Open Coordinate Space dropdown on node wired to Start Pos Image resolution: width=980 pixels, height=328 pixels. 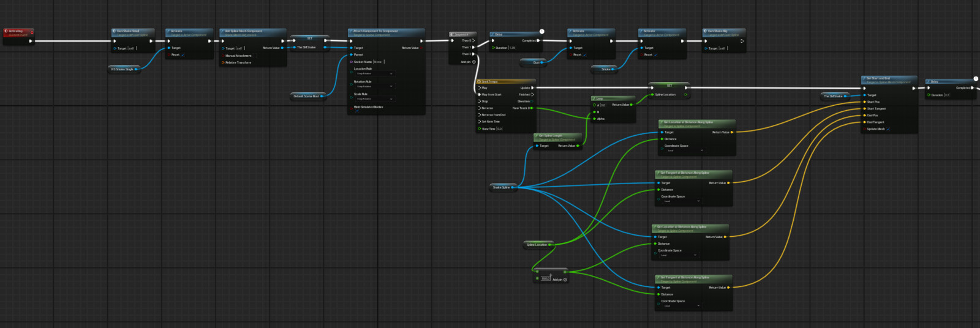coord(685,150)
